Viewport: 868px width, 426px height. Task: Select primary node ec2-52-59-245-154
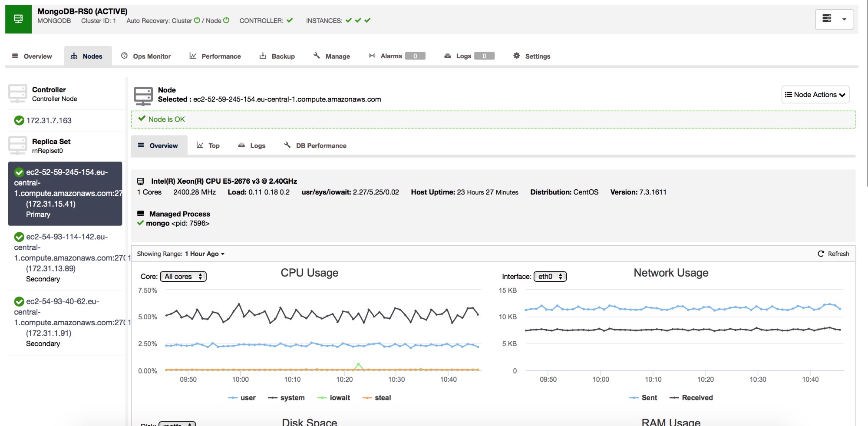coord(65,193)
